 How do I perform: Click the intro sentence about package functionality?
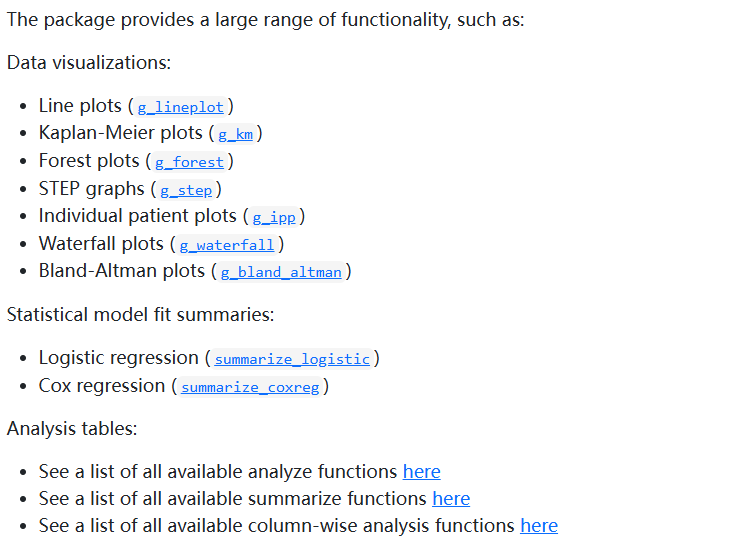click(265, 20)
